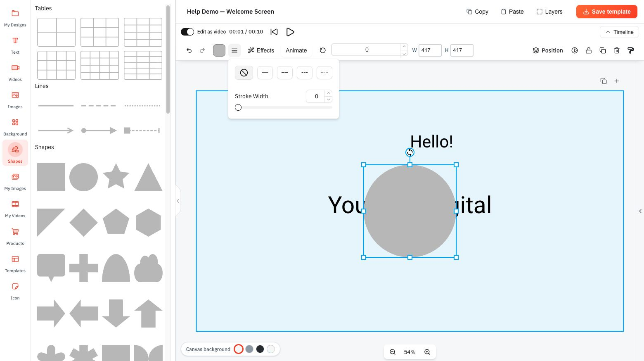The width and height of the screenshot is (644, 361).
Task: Open the Images panel
Action: (x=15, y=100)
